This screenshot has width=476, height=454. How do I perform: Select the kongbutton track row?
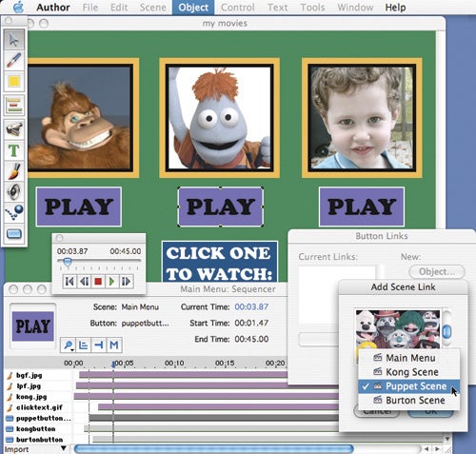38,429
